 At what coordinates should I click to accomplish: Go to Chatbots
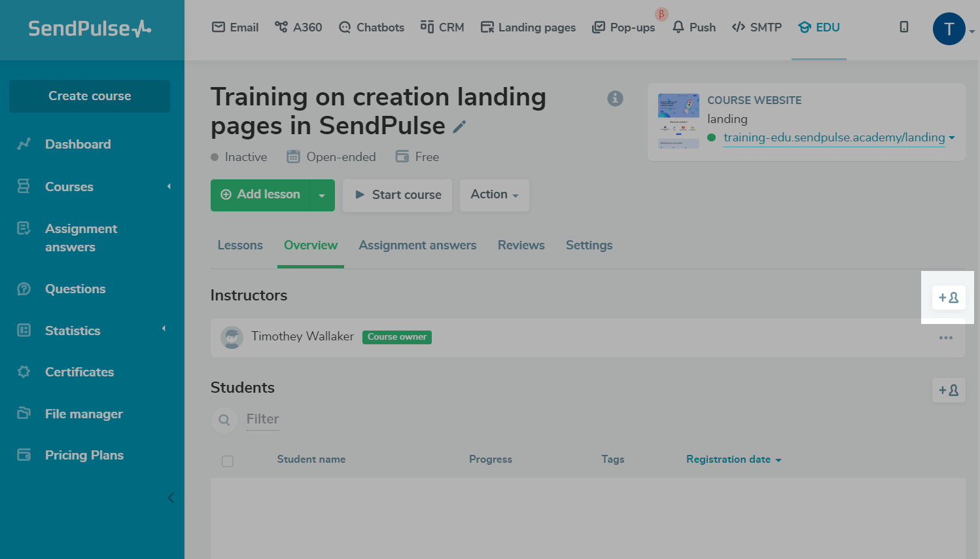tap(371, 27)
